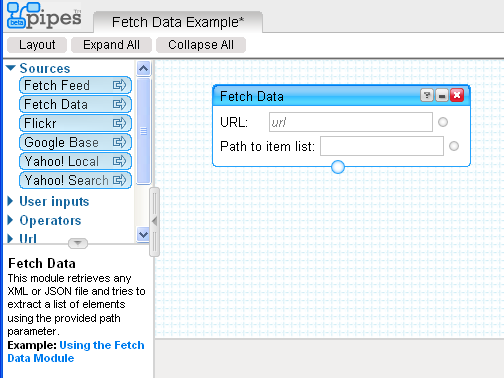
Task: Click the Layout button
Action: click(x=37, y=45)
